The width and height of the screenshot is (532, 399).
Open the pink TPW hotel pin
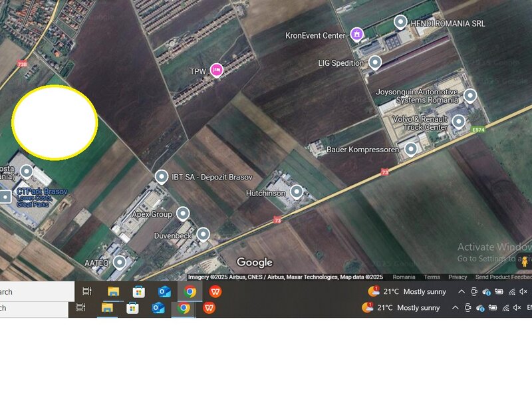tap(216, 70)
